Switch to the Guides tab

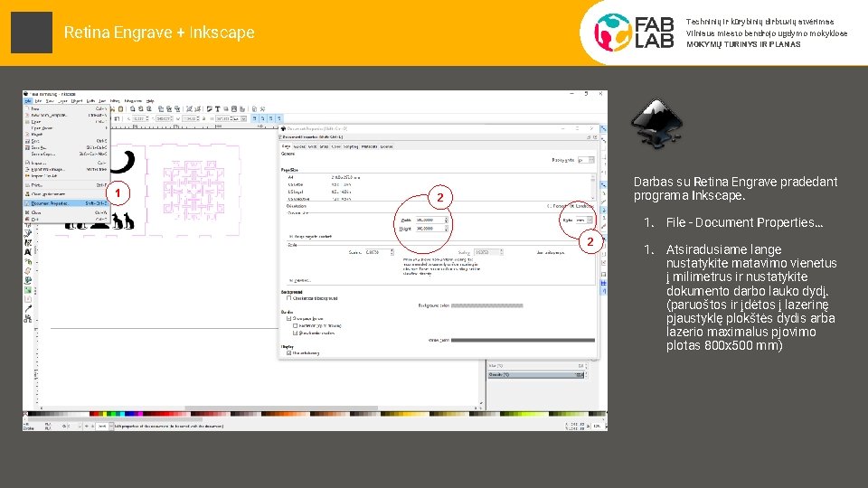[x=299, y=146]
